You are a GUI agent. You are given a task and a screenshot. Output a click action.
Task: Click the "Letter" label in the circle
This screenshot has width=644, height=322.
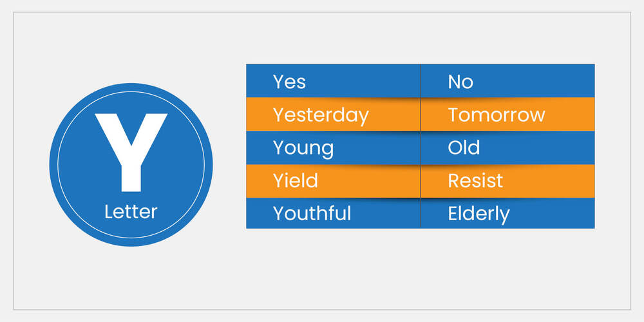[131, 211]
